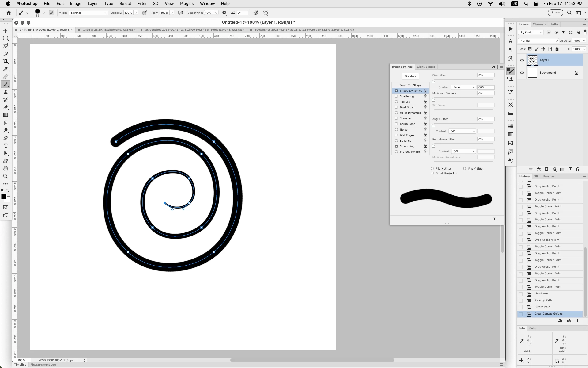Open the layer blend mode dropdown
Viewport: 588px width, 368px height.
538,41
